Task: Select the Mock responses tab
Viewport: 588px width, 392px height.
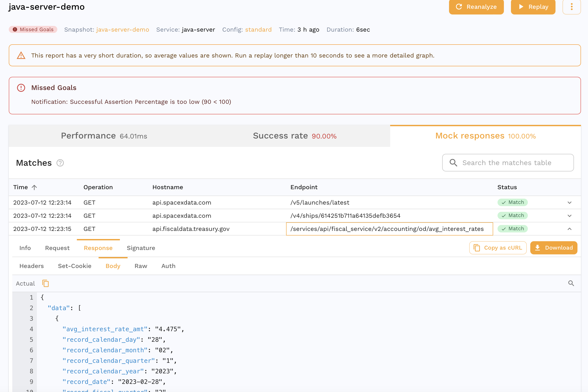Action: coord(485,136)
